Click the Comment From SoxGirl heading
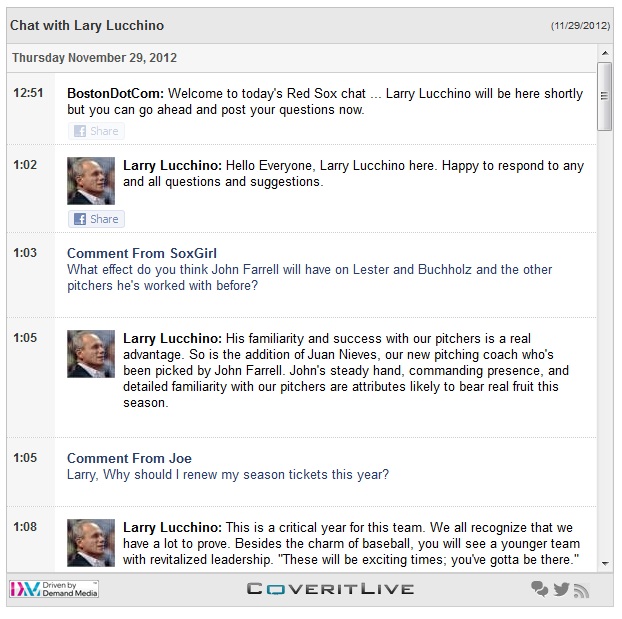The image size is (622, 619). 141,253
